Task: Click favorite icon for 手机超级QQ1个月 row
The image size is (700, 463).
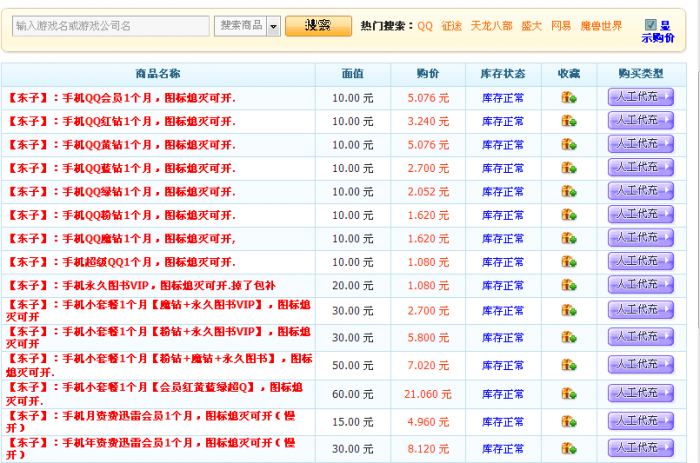Action: tap(569, 262)
